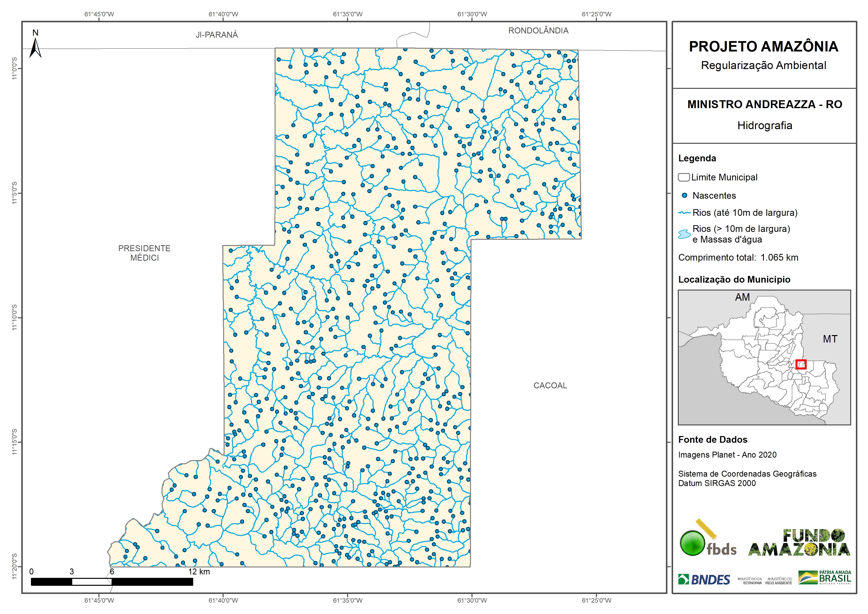Click the light blue Massas d'água legend swatch
This screenshot has height=614, width=868.
pos(684,234)
